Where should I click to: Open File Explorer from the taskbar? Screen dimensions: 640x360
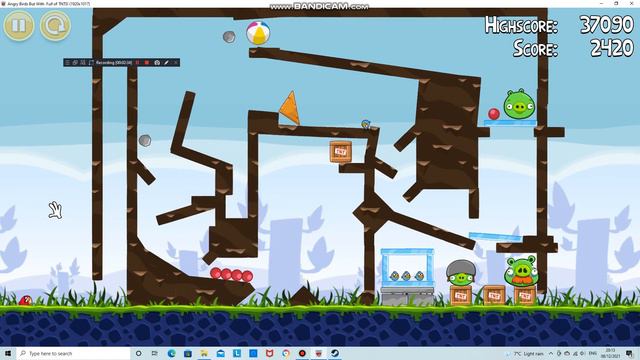204,353
